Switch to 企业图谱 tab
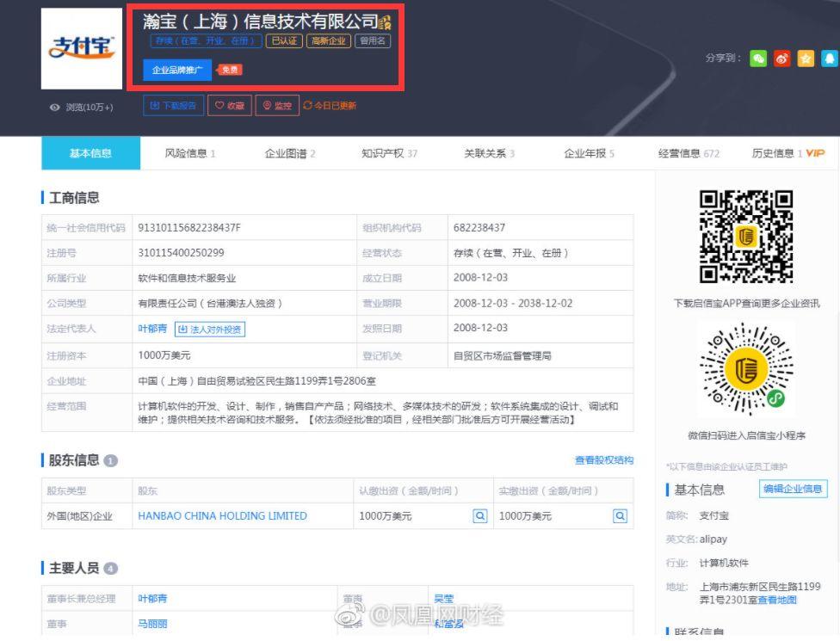840x641 pixels. (289, 154)
